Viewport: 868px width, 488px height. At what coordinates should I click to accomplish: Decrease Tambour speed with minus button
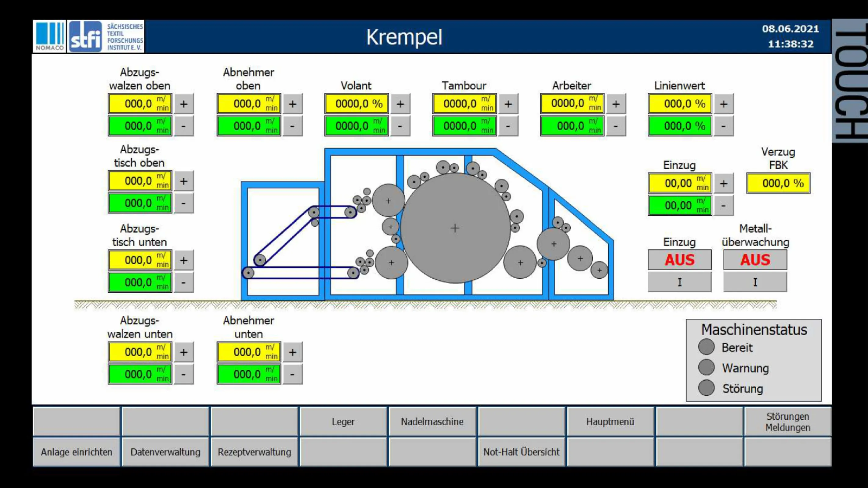pos(508,126)
